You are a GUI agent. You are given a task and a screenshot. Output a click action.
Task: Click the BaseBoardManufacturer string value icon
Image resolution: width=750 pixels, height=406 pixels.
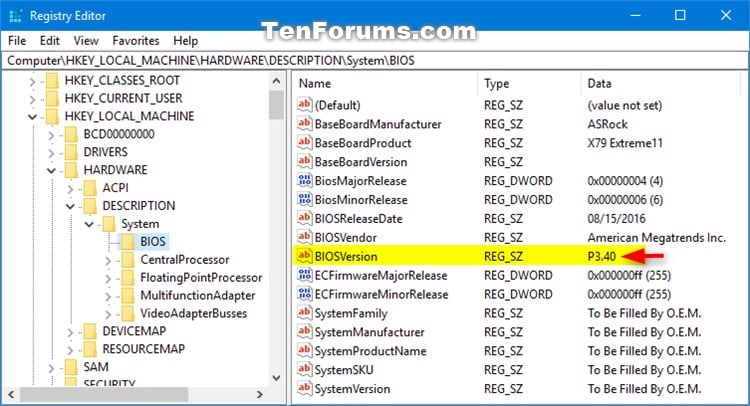pos(304,124)
